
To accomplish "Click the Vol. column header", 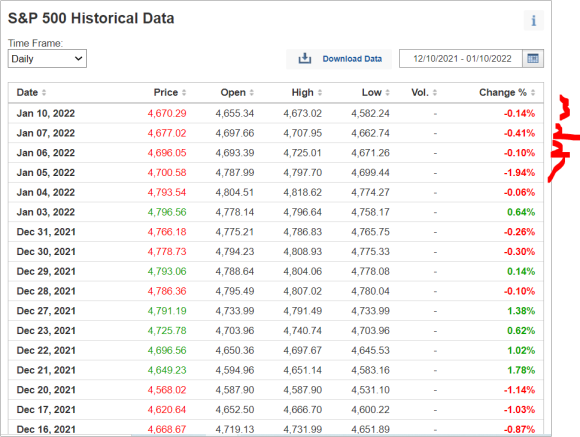I will (420, 93).
